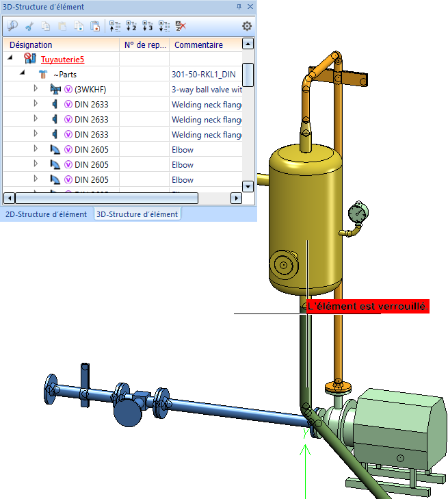Click the Désignation column header
This screenshot has height=499, width=448.
(x=62, y=45)
